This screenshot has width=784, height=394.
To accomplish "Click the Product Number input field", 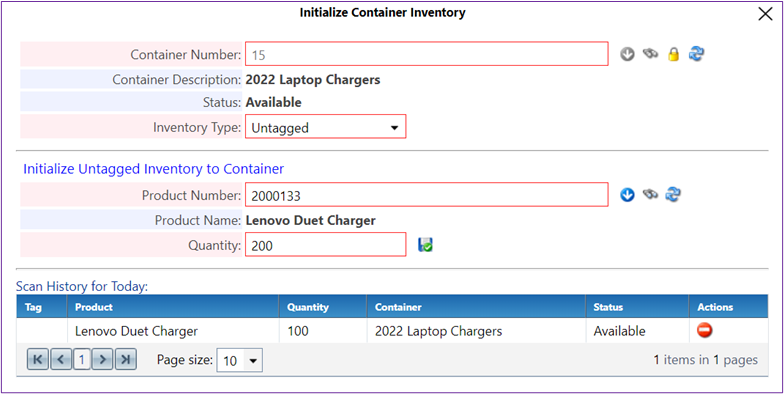I will coord(426,194).
